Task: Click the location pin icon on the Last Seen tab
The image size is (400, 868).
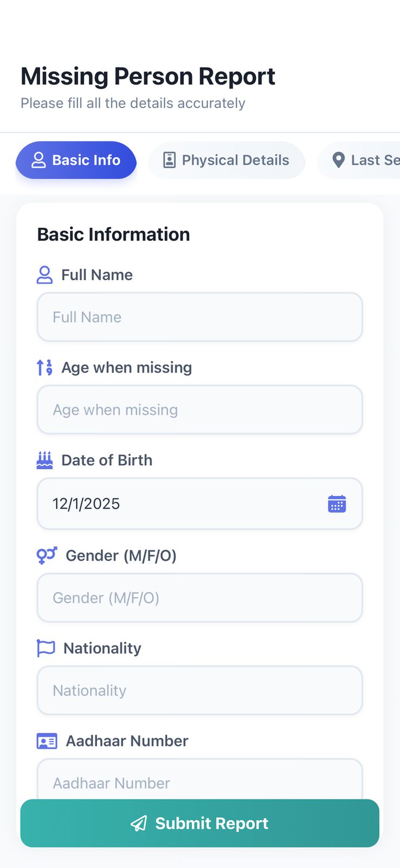Action: (338, 160)
